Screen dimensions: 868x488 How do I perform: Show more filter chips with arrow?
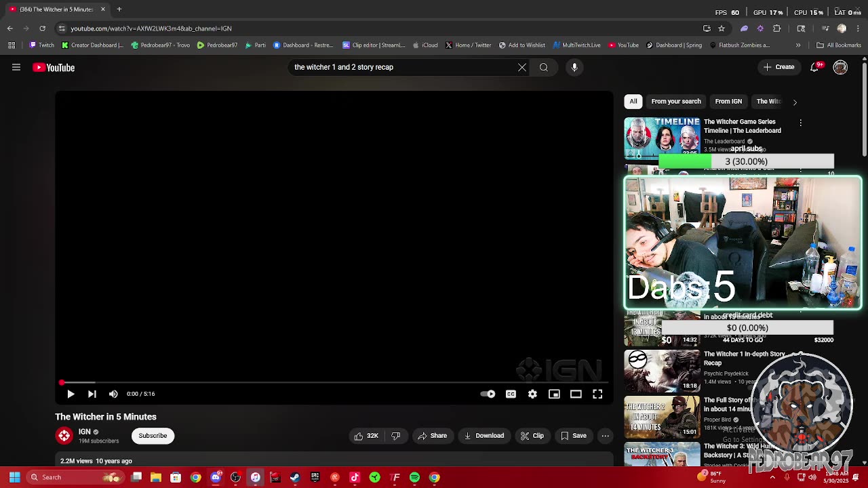pyautogui.click(x=795, y=102)
